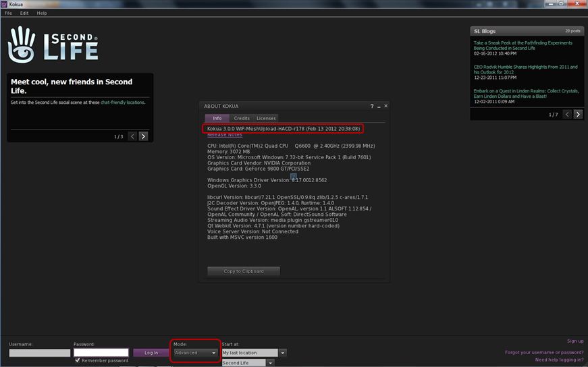Open the Second Life grid dropdown

tap(270, 363)
